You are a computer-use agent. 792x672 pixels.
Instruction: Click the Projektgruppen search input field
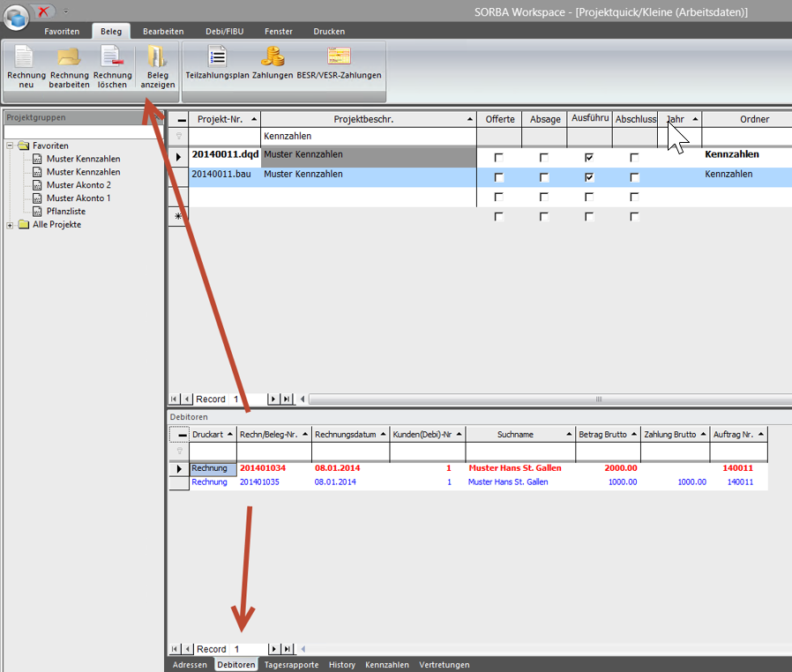pos(83,131)
